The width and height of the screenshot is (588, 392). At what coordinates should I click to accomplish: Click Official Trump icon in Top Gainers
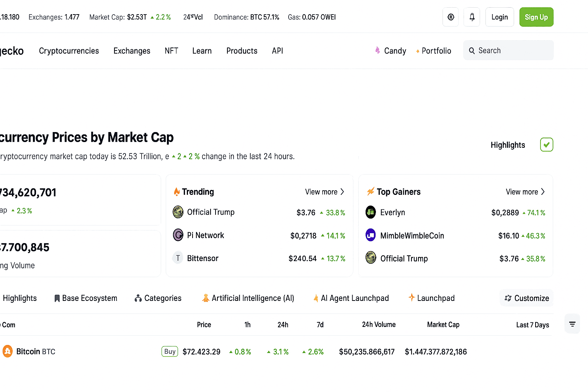[x=371, y=258]
